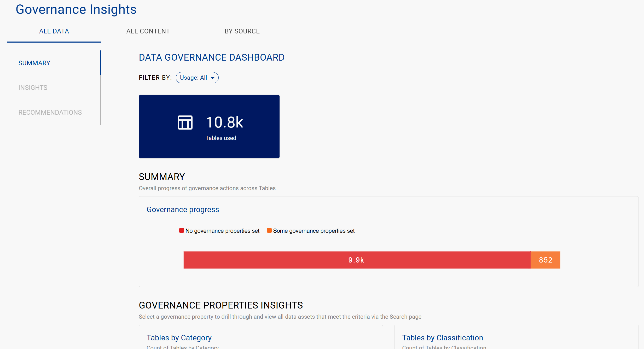Open the Tables by Classification card title
Viewport: 644px width, 349px height.
[x=443, y=338]
